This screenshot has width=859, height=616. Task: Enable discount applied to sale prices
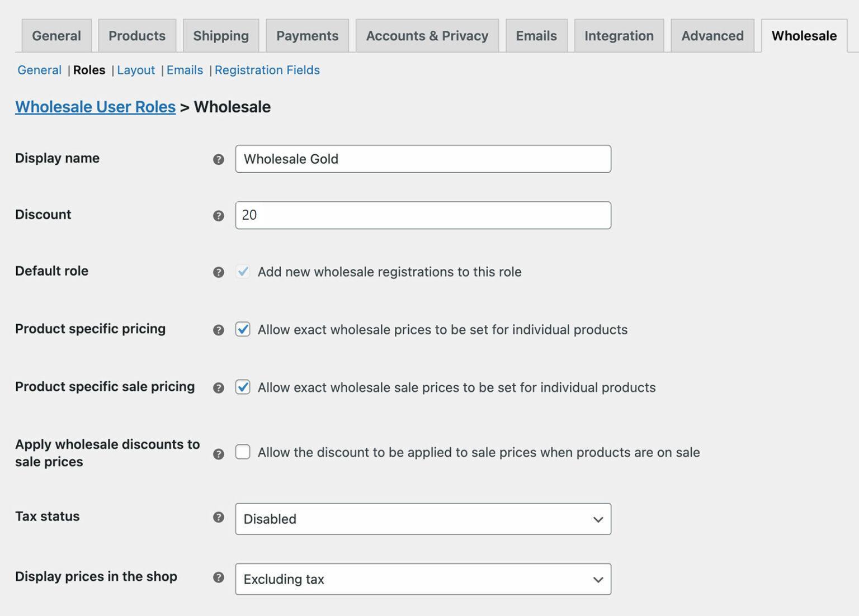click(243, 452)
